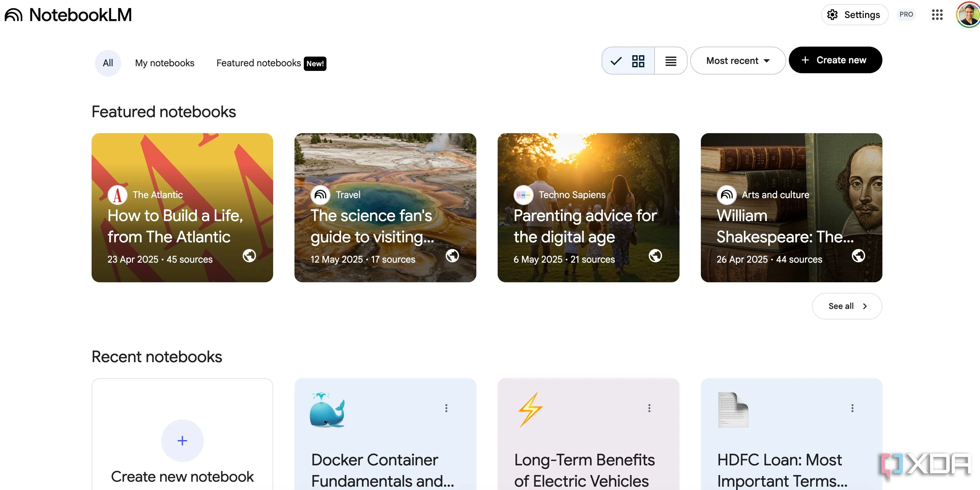This screenshot has height=490, width=980.
Task: Click plus icon in Create new button
Action: point(805,60)
